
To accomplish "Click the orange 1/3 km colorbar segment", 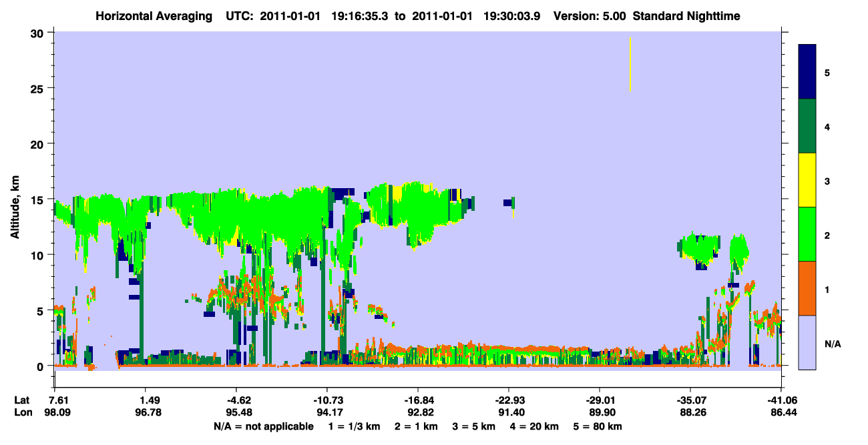I will pyautogui.click(x=807, y=288).
